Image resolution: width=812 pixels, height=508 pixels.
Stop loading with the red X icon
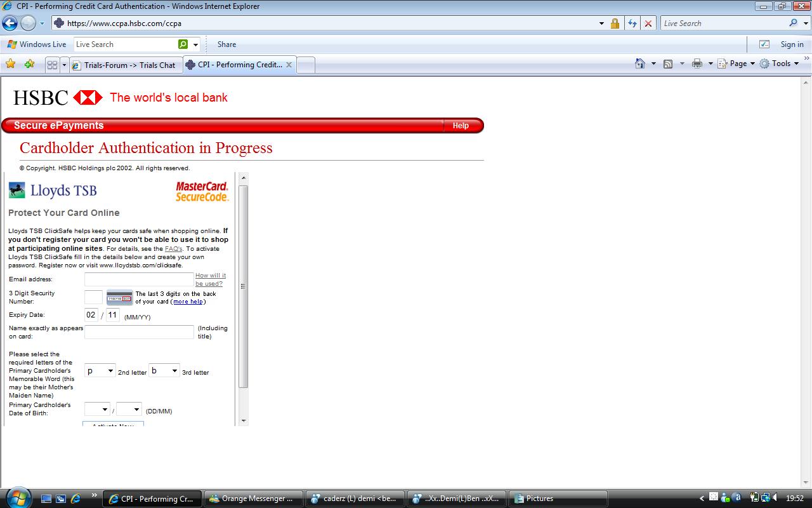tap(648, 23)
